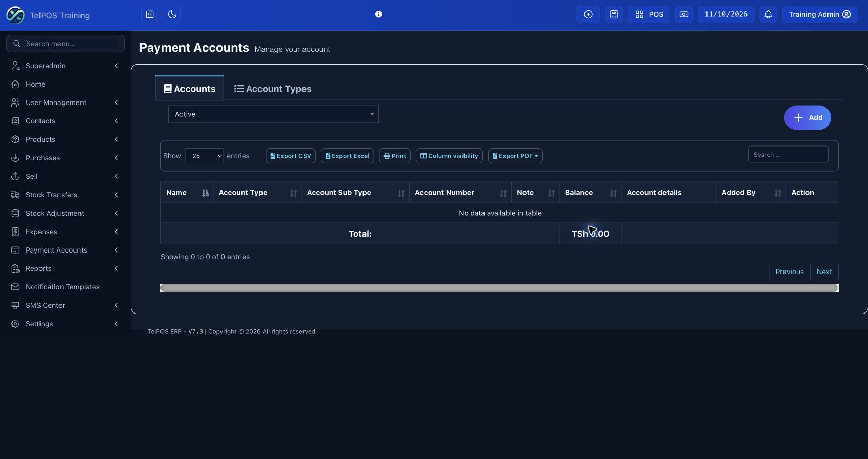The image size is (868, 459).
Task: Click the Stock Adjustment database icon
Action: [15, 213]
